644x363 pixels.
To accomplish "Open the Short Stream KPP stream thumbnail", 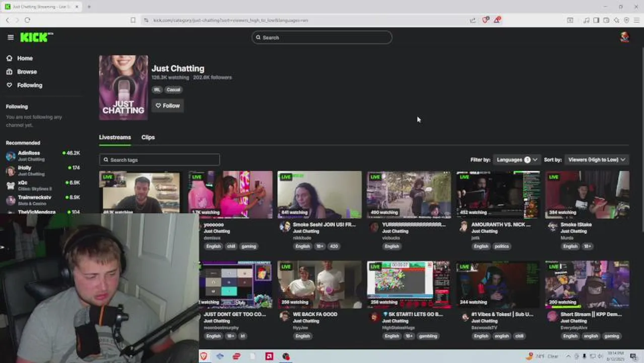I will point(587,284).
